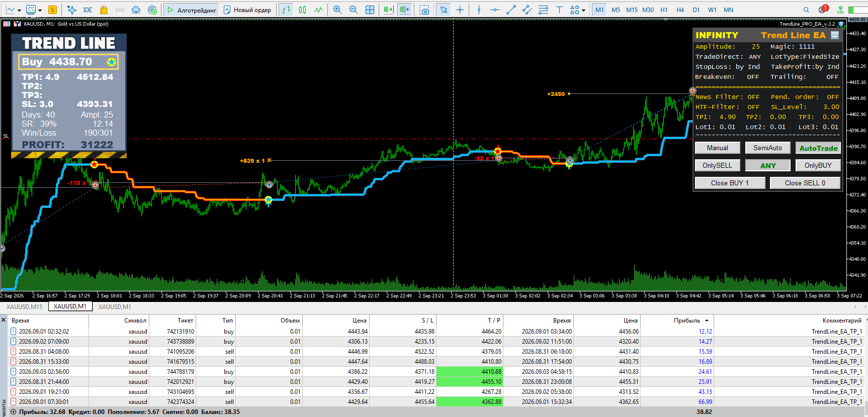868x417 pixels.
Task: Select OnlySELL trade direction
Action: [717, 165]
